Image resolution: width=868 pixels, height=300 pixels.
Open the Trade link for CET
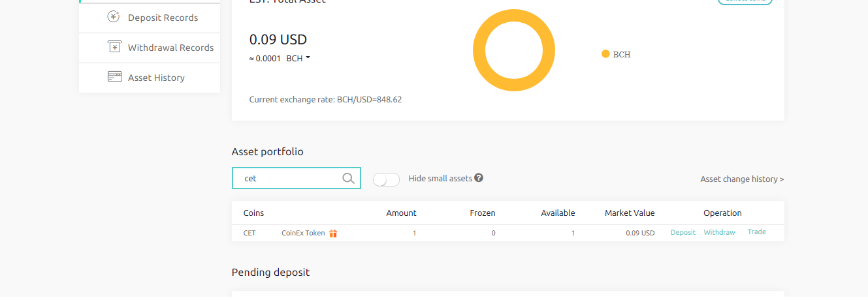[x=757, y=232]
